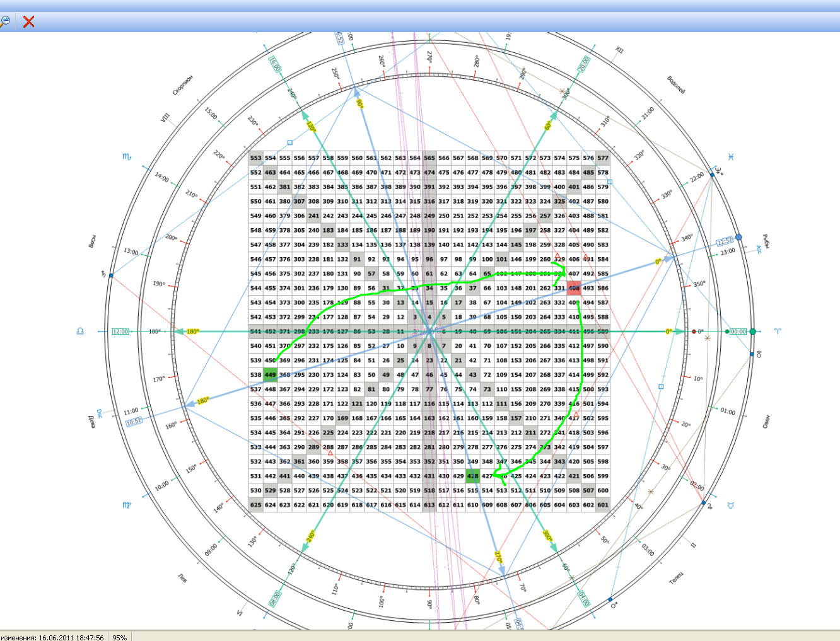The image size is (840, 641).
Task: Select the red highlighted cell 408
Action: click(573, 288)
